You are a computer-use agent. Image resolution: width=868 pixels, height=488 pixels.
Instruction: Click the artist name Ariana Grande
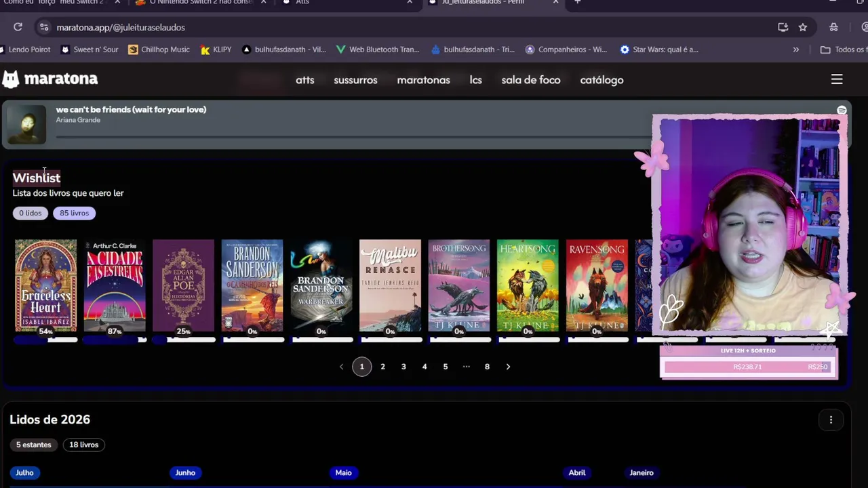pos(78,120)
